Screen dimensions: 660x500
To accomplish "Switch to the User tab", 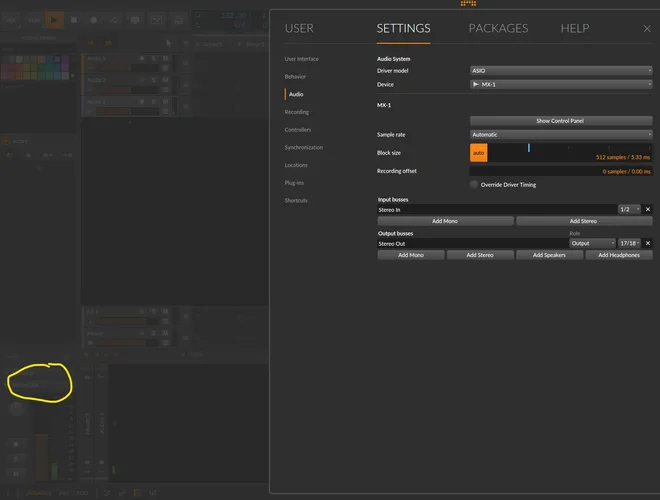I will pos(299,29).
